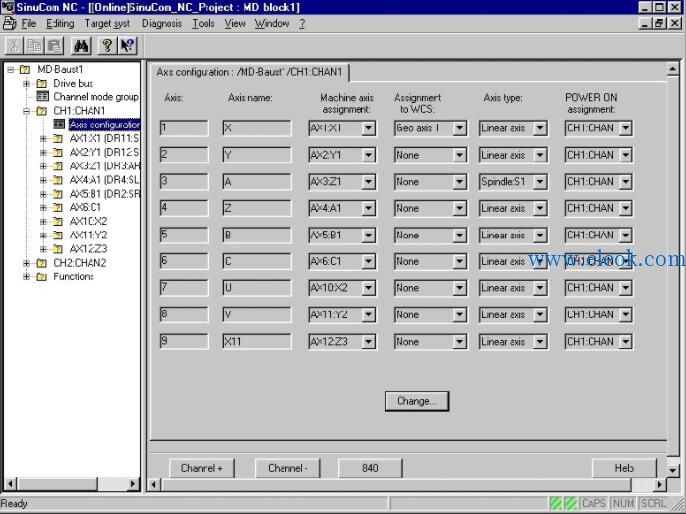The width and height of the screenshot is (686, 514).
Task: Open the View menu
Action: point(235,23)
